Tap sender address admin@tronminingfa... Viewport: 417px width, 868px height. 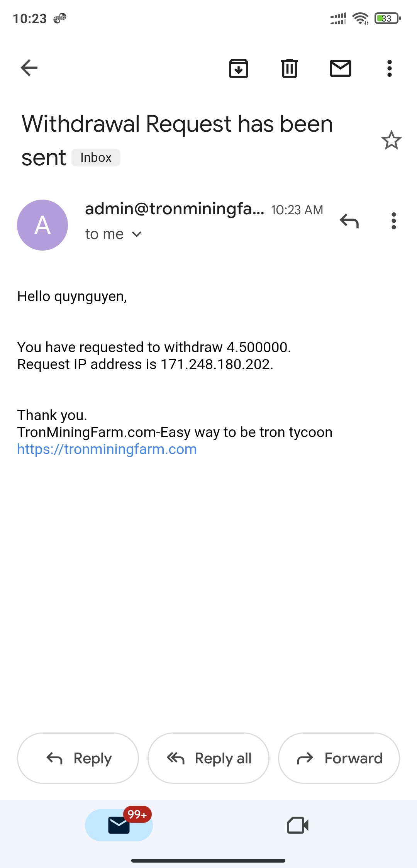(175, 209)
